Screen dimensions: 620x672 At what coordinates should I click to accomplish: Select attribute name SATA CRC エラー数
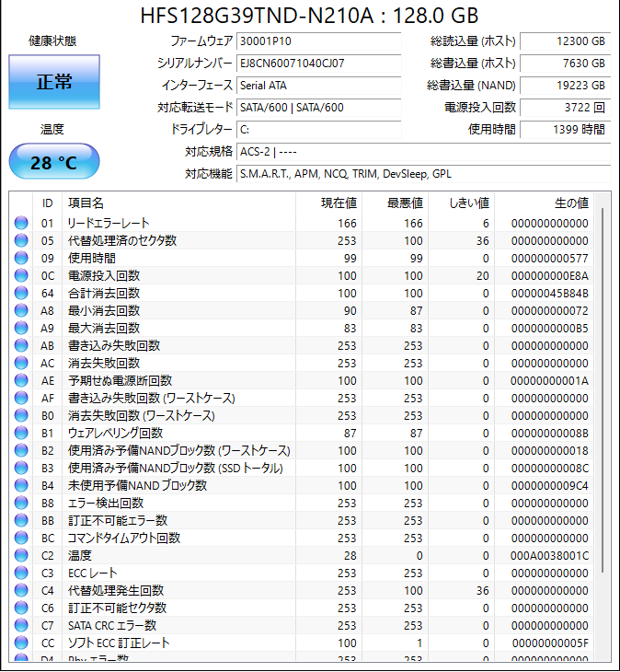[x=112, y=625]
